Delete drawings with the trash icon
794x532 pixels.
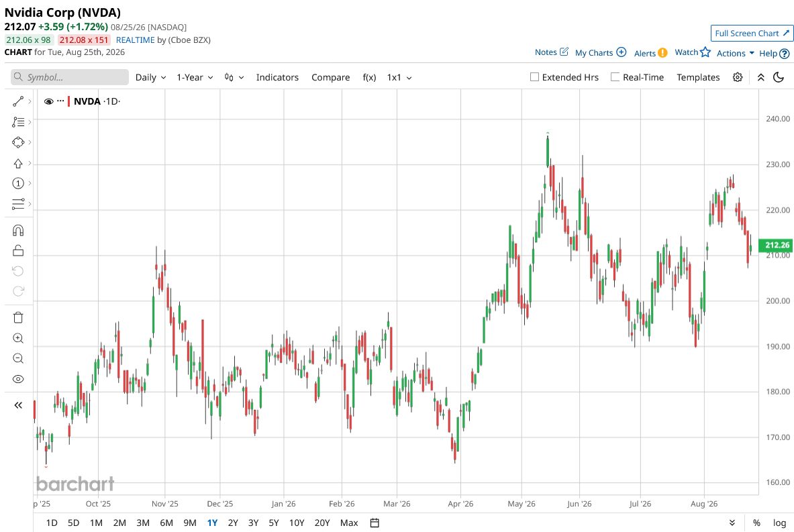[x=17, y=318]
